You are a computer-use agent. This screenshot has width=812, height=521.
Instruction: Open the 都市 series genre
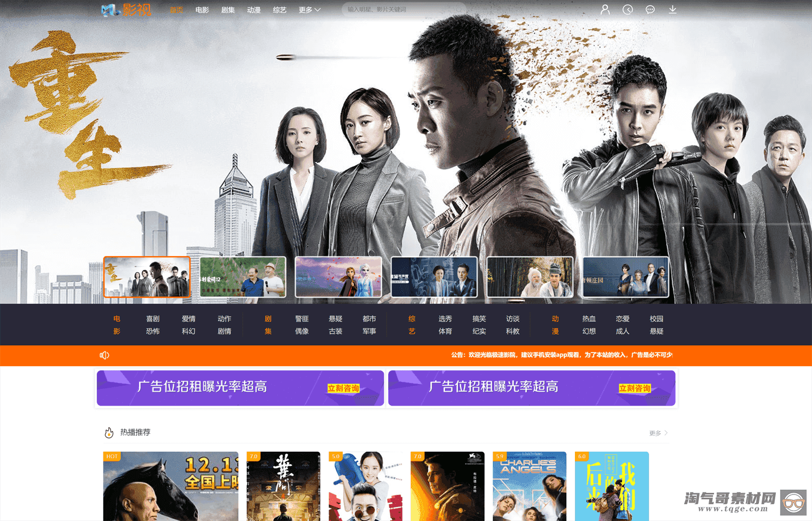coord(369,319)
